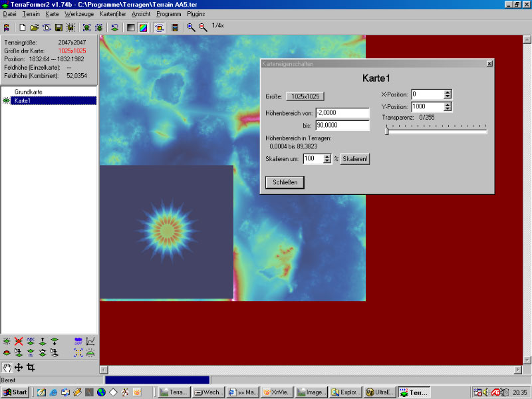This screenshot has height=399, width=532.
Task: Click the Skalieren! button
Action: [x=355, y=159]
